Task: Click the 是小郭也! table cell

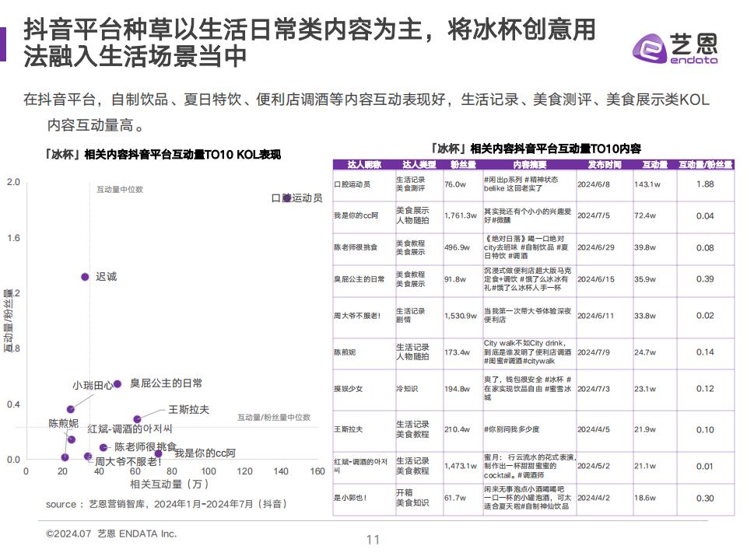Action: pos(350,498)
